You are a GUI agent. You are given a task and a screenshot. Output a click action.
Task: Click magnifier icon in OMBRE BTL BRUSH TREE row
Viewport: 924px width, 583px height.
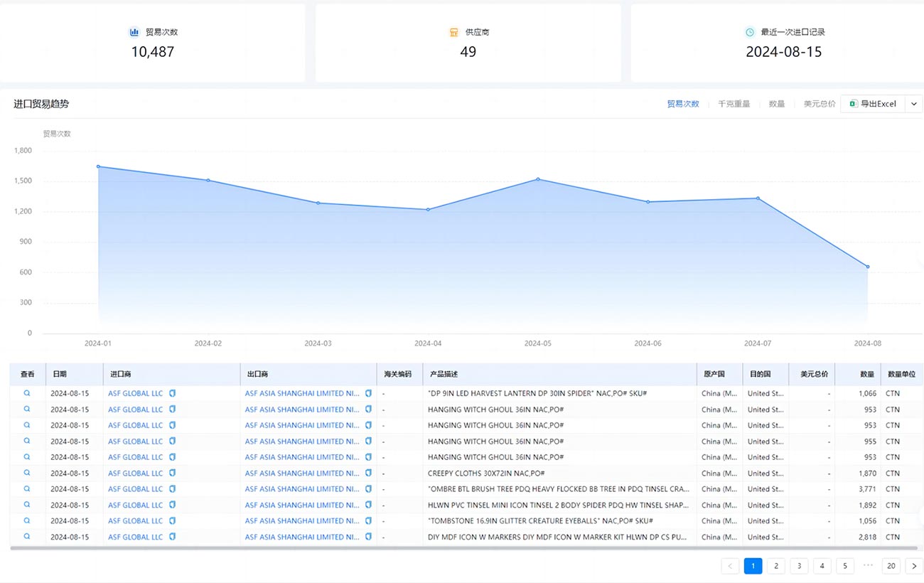click(x=27, y=488)
